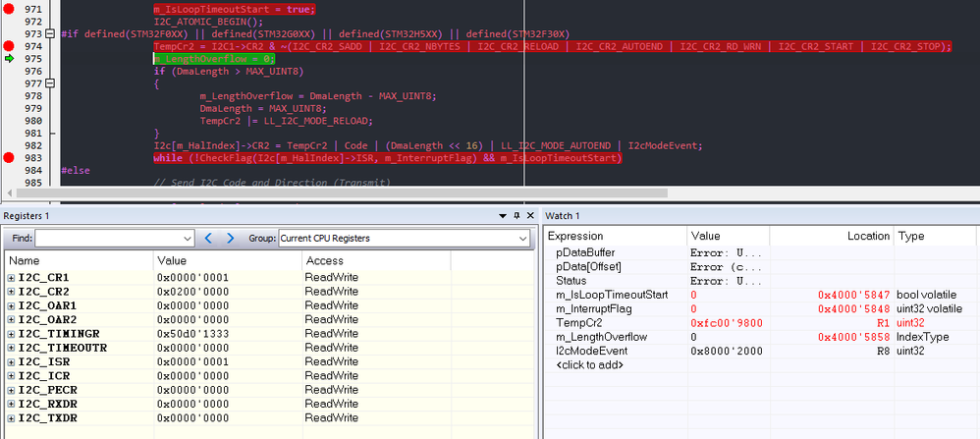Select the pDataBuffer watch expression

coord(585,253)
